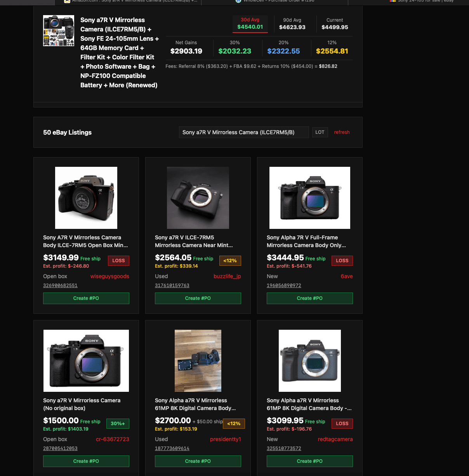Focus the eBay listings search field
This screenshot has width=469, height=476.
click(244, 132)
